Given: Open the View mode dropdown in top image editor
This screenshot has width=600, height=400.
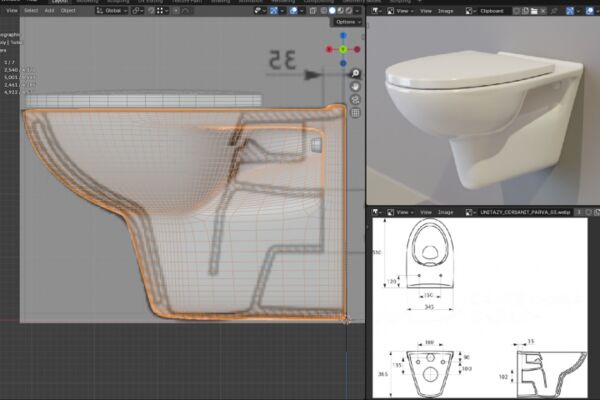Looking at the screenshot, I should pyautogui.click(x=400, y=11).
